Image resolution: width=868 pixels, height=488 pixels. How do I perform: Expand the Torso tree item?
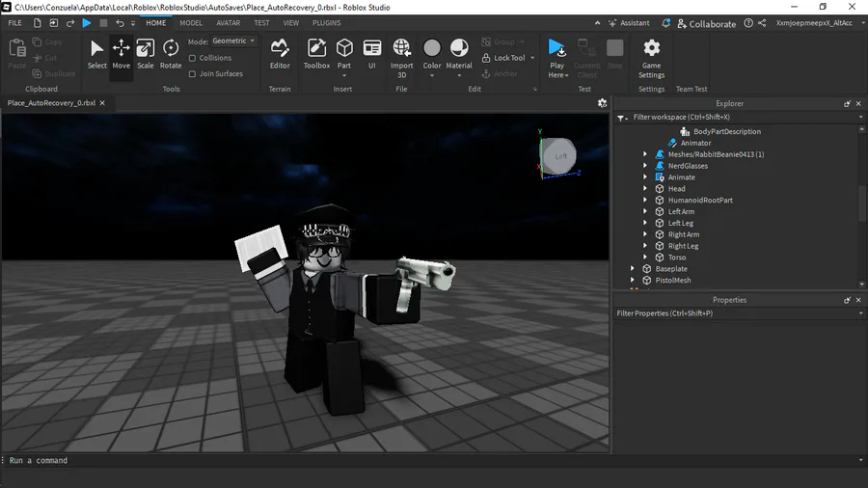pyautogui.click(x=645, y=258)
